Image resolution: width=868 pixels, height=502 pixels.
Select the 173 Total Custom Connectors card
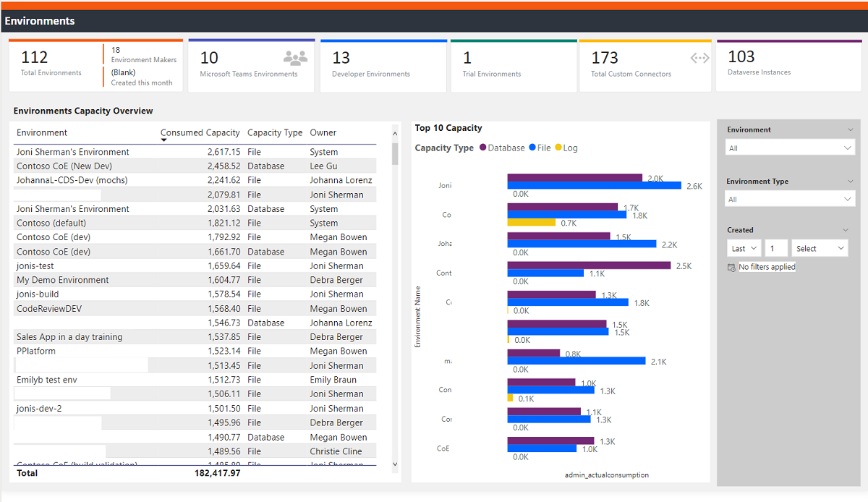pos(645,65)
